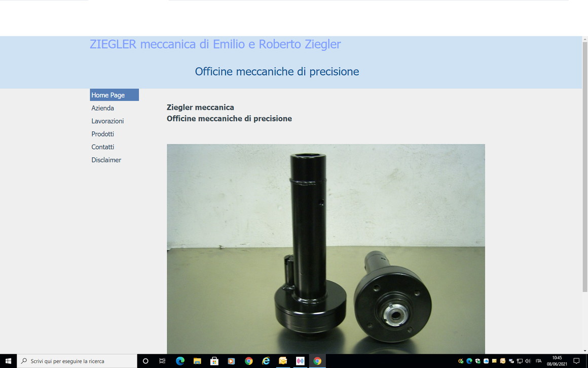Image resolution: width=588 pixels, height=368 pixels.
Task: Open the volume control speaker icon
Action: [528, 361]
